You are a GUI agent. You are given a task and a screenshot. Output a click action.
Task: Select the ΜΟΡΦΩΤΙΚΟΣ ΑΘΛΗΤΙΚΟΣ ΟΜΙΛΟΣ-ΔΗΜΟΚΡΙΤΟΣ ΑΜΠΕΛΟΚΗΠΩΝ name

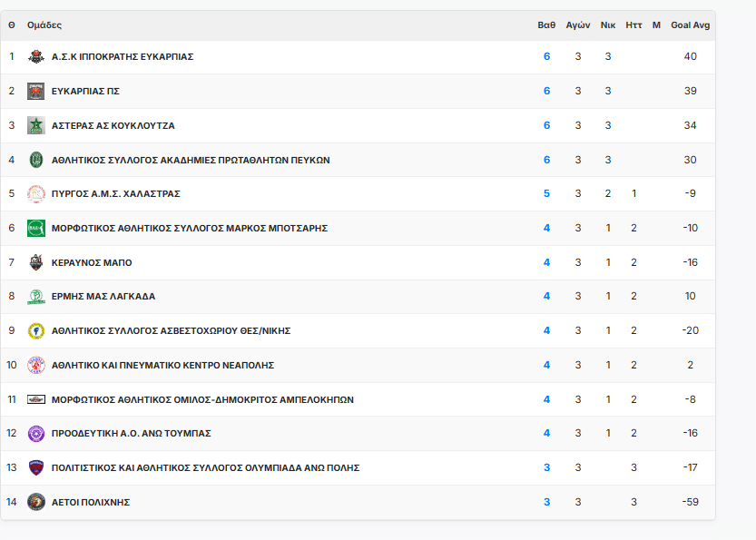(x=202, y=399)
